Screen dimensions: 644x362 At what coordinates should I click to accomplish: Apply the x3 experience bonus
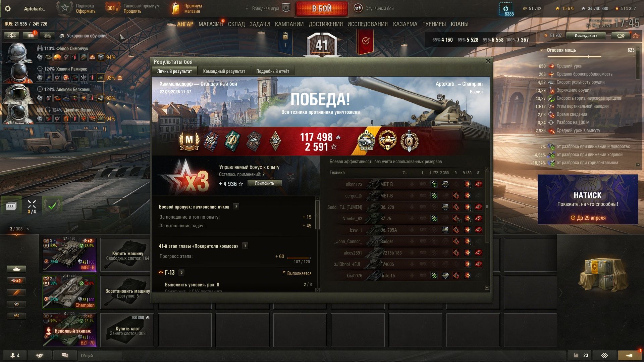pyautogui.click(x=264, y=183)
